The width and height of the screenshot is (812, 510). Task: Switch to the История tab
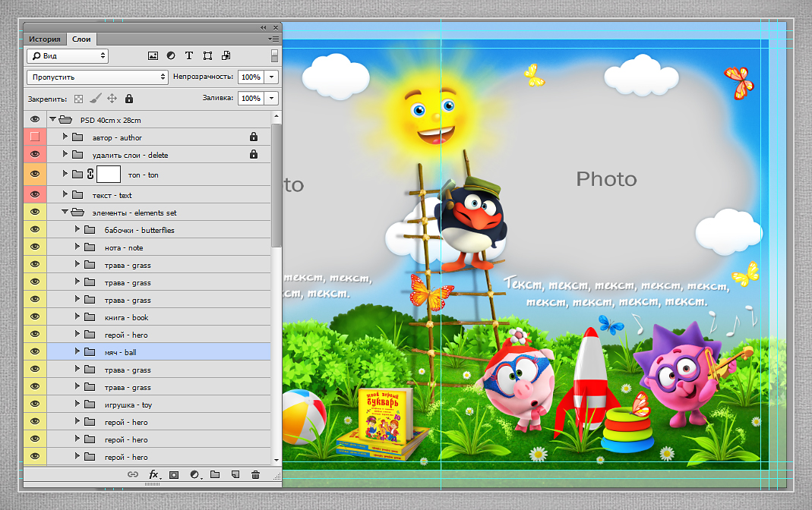pos(45,39)
